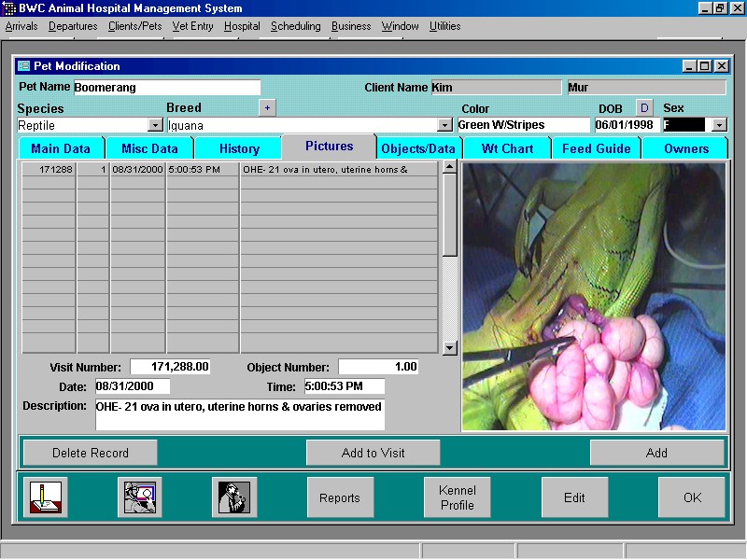Open the Kennel Profile

click(457, 497)
